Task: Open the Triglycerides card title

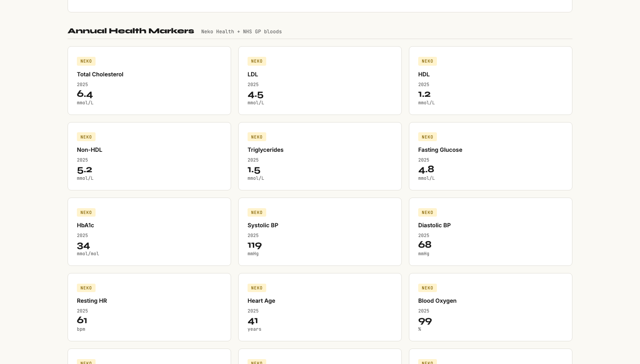Action: (265, 150)
